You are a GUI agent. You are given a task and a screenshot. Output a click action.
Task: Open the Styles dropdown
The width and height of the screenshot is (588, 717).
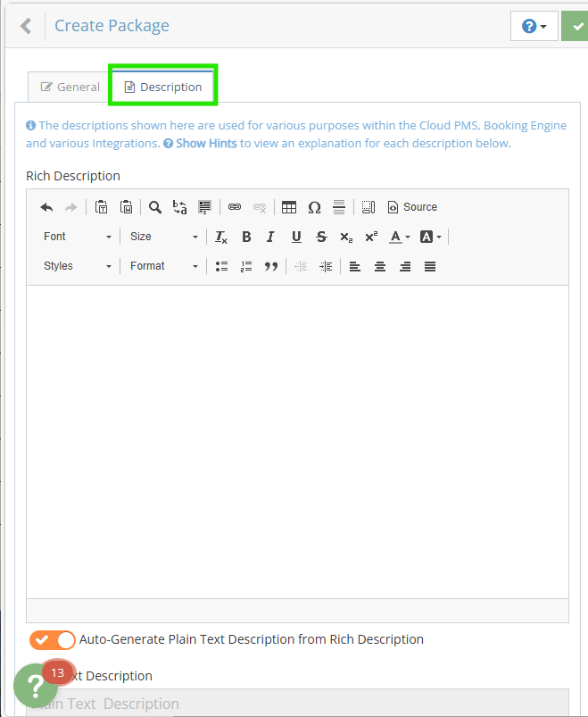pos(78,266)
